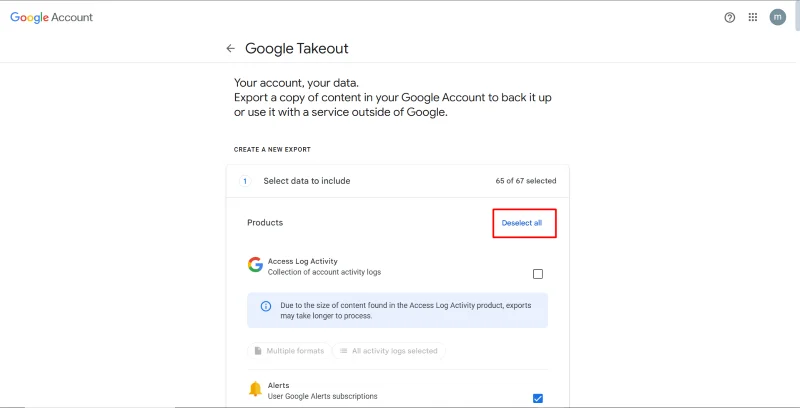Go back using the arrow beside Google Takeout
This screenshot has height=408, width=800.
tap(231, 48)
